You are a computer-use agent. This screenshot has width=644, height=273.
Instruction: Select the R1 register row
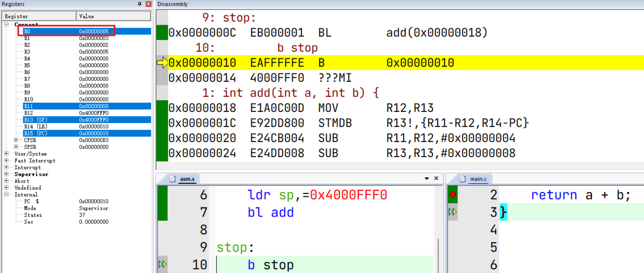tap(87, 38)
